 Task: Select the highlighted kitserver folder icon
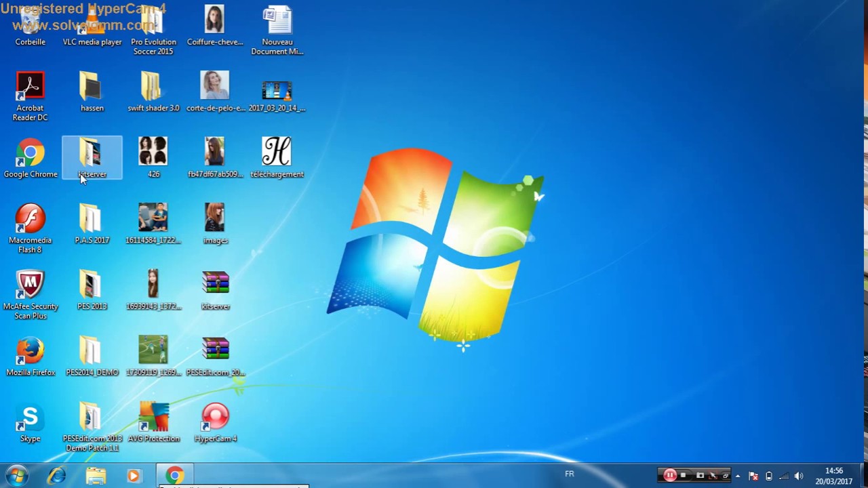(92, 158)
